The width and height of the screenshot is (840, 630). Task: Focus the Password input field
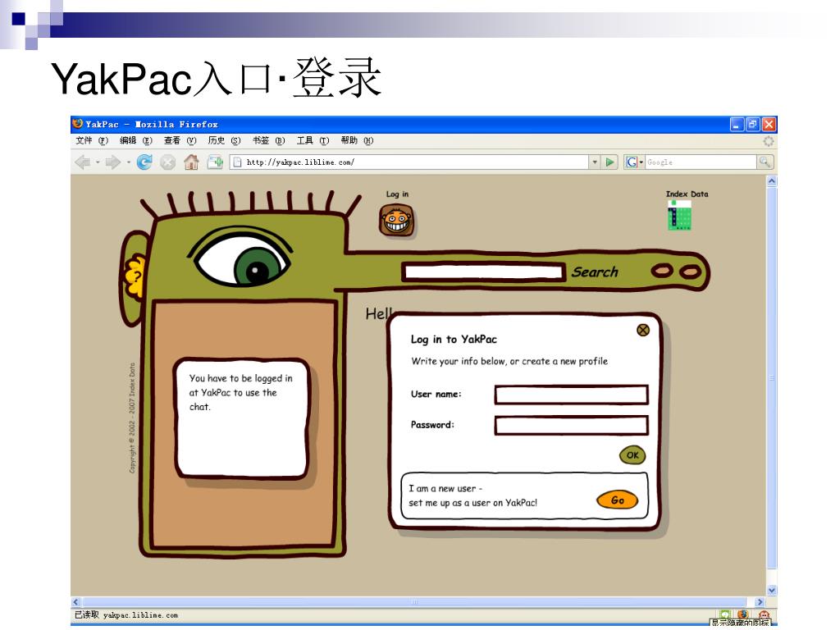tap(571, 426)
